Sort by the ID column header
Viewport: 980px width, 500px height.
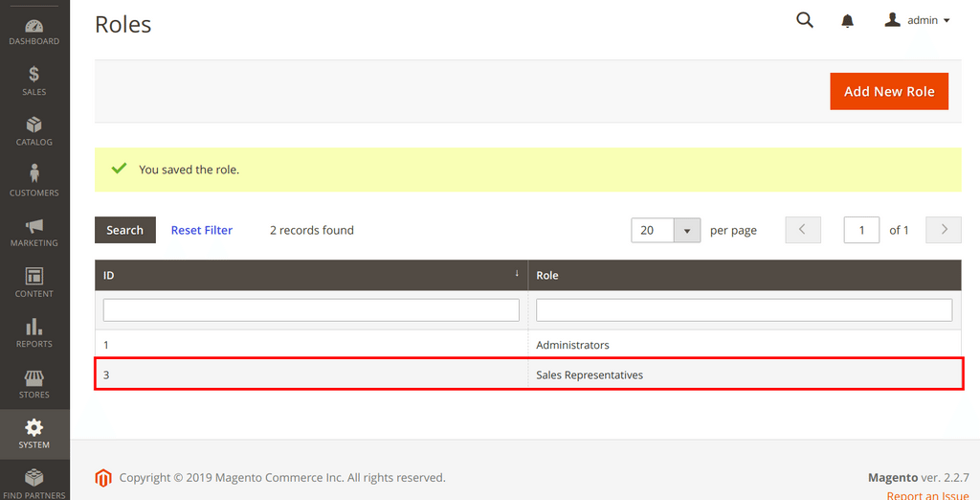(x=311, y=275)
